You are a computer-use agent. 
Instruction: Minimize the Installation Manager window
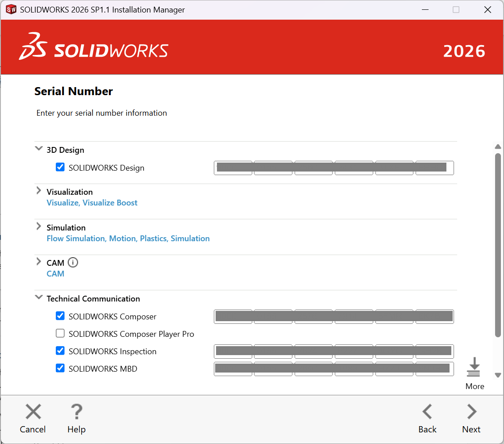425,10
